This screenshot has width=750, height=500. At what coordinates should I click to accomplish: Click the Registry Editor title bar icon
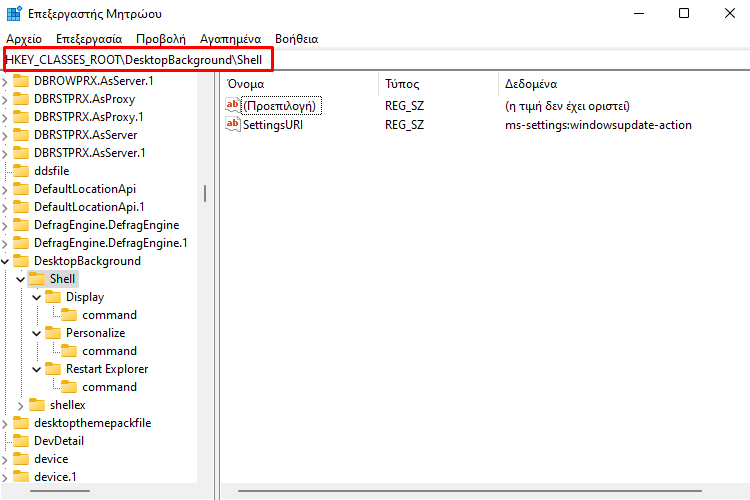point(14,13)
